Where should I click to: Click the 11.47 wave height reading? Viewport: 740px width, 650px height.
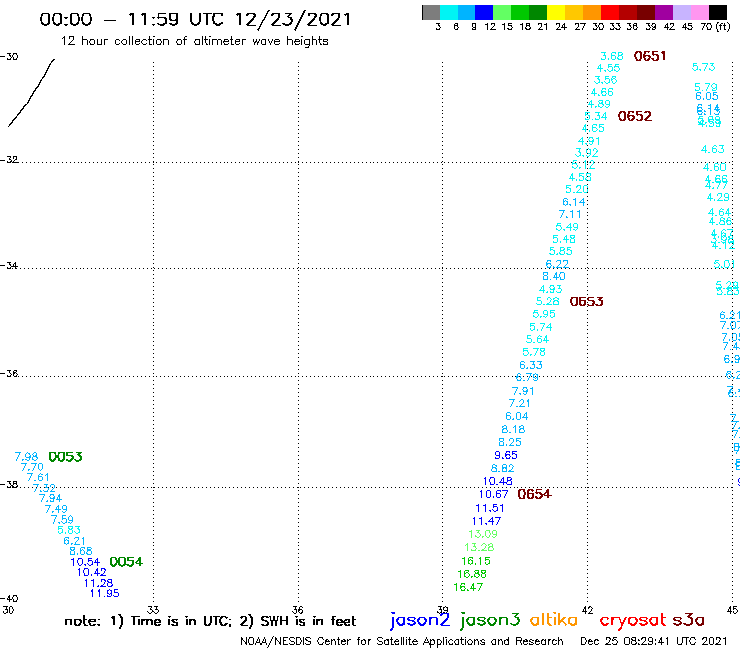click(x=487, y=521)
